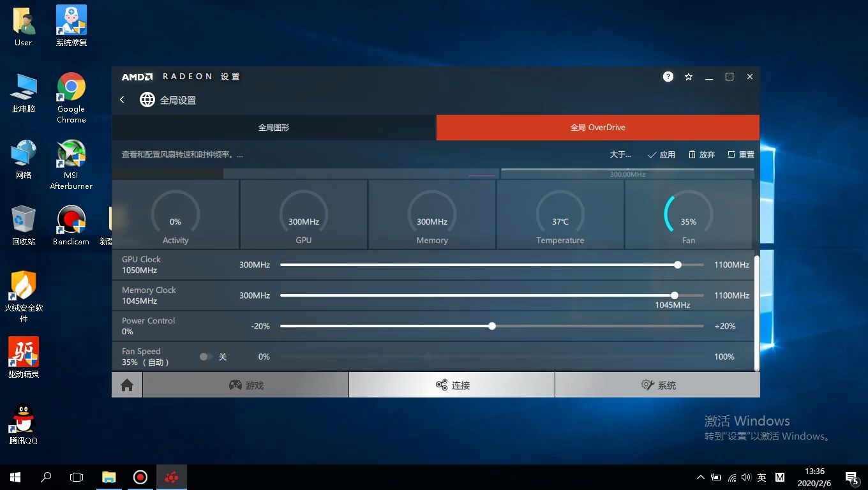Open the Task View taskbar icon

[x=77, y=477]
